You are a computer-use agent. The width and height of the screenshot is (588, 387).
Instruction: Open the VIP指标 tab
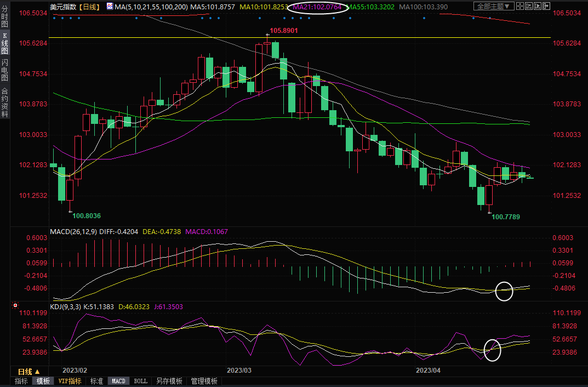tap(70, 381)
